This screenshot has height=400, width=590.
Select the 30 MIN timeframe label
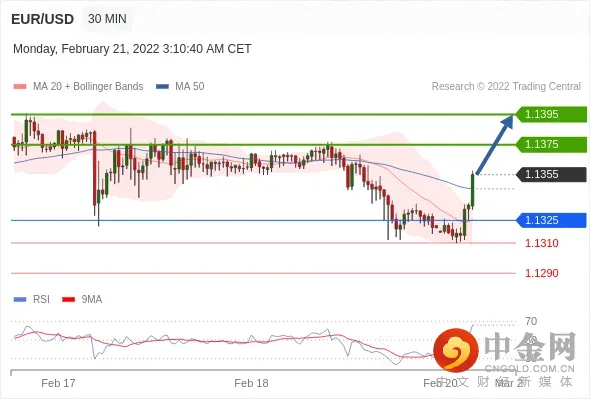[107, 19]
